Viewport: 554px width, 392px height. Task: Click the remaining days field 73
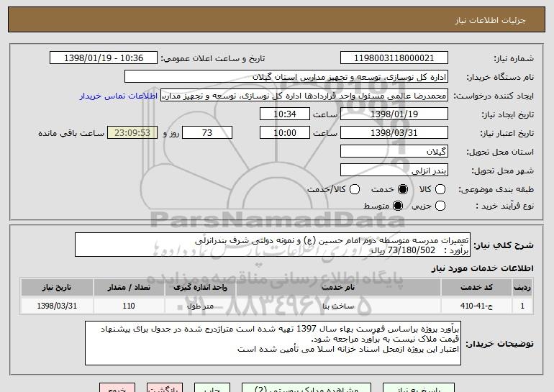[x=207, y=133]
